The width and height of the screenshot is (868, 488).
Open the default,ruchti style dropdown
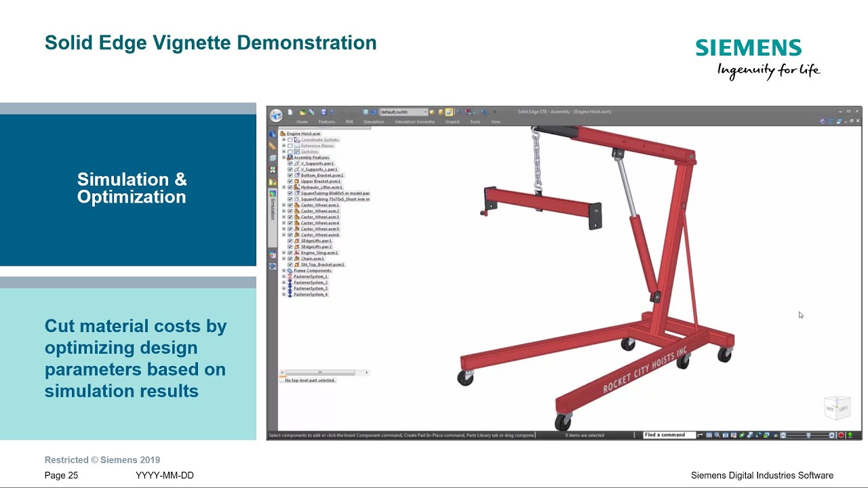(403, 112)
